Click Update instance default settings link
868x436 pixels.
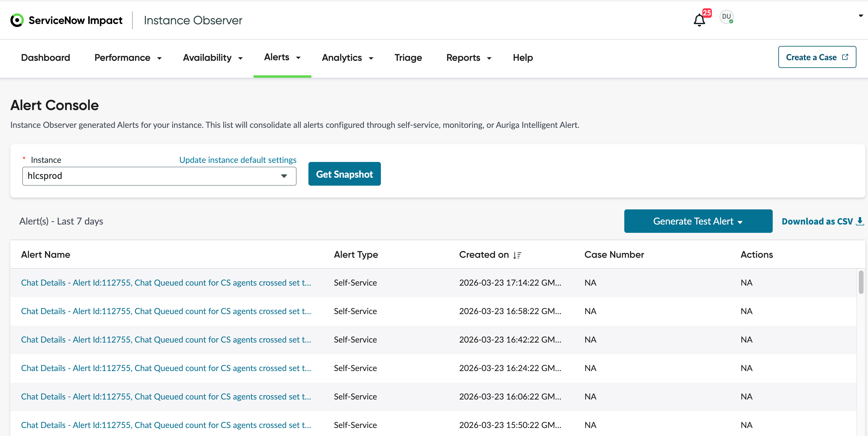click(237, 160)
